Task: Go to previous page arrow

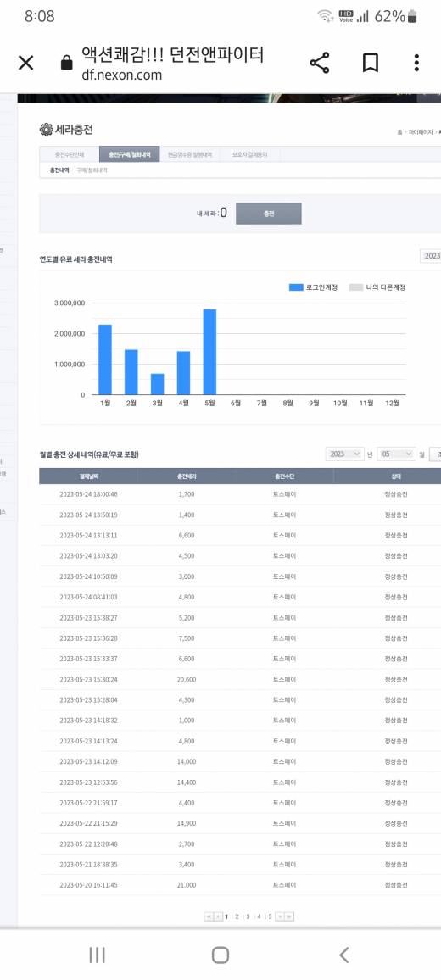Action: point(218,916)
